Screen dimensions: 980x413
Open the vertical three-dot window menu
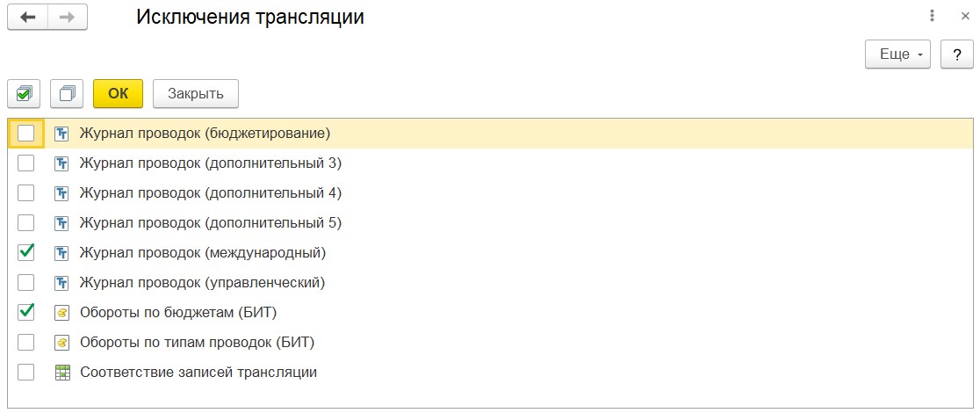point(931,16)
